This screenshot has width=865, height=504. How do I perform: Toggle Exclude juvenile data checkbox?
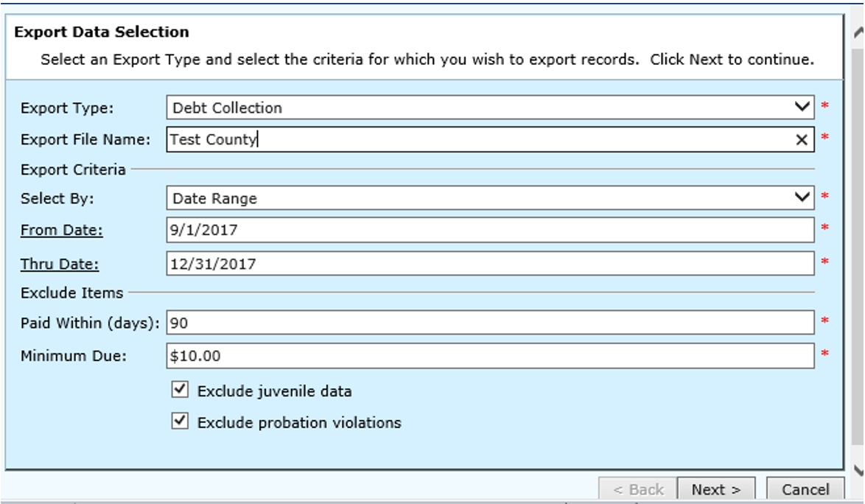tap(180, 390)
